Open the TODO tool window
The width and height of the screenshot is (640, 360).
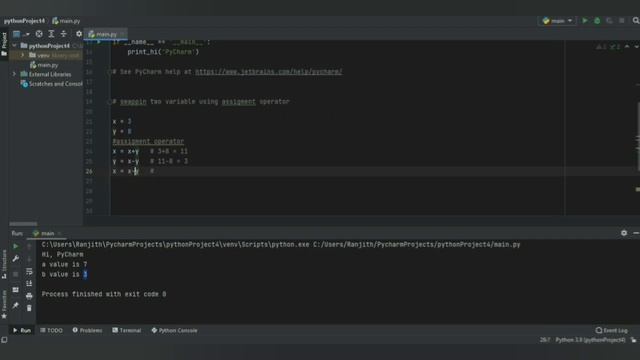click(x=51, y=330)
